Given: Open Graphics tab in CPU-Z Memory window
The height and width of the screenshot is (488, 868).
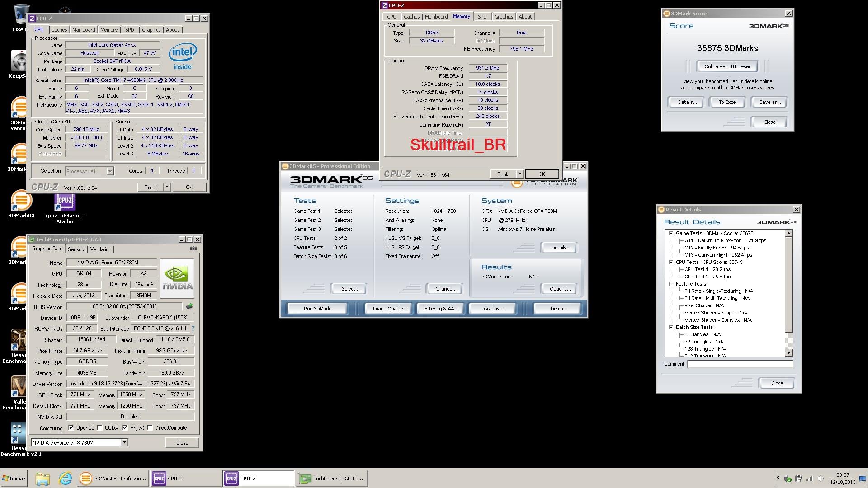Looking at the screenshot, I should point(504,17).
